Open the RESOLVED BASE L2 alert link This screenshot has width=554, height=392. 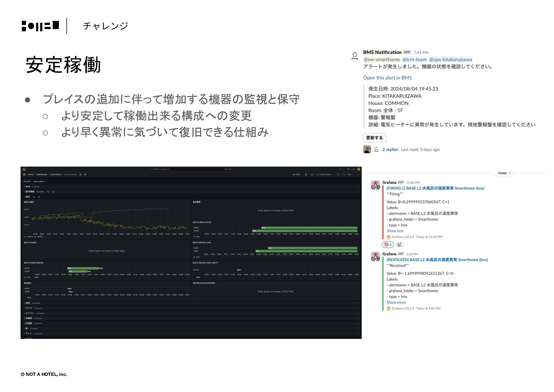[437, 260]
